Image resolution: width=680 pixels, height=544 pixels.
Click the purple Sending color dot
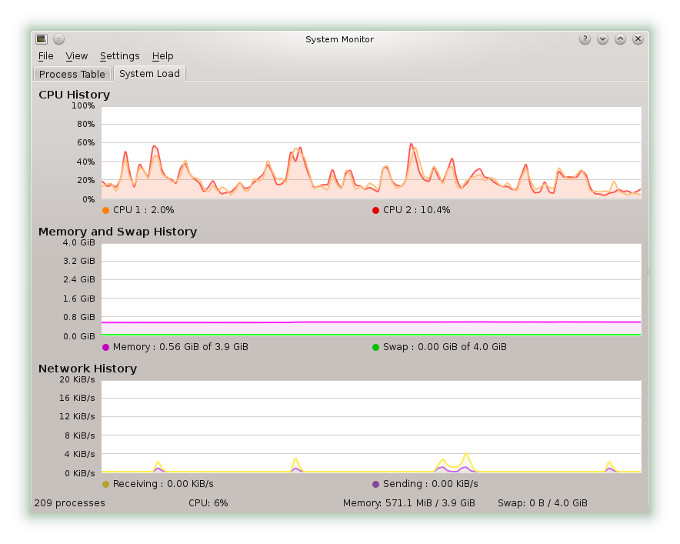coord(376,484)
